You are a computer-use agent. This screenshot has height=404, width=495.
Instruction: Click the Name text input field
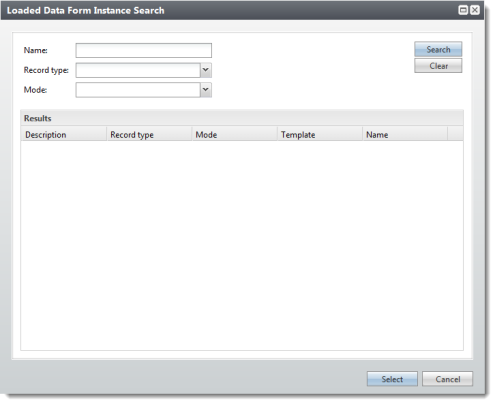click(x=143, y=50)
